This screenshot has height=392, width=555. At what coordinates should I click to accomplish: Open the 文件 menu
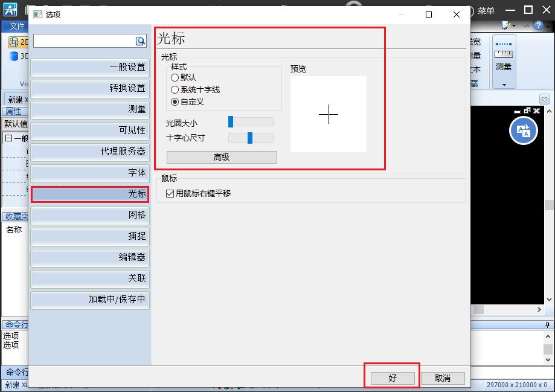16,27
